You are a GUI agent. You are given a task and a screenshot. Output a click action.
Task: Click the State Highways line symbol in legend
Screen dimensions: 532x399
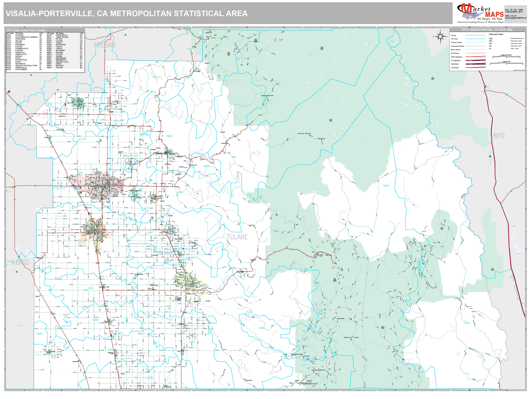coord(476,57)
